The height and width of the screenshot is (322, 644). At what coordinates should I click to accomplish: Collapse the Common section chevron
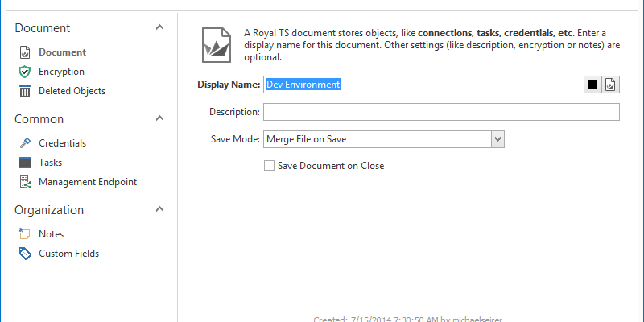pyautogui.click(x=160, y=119)
